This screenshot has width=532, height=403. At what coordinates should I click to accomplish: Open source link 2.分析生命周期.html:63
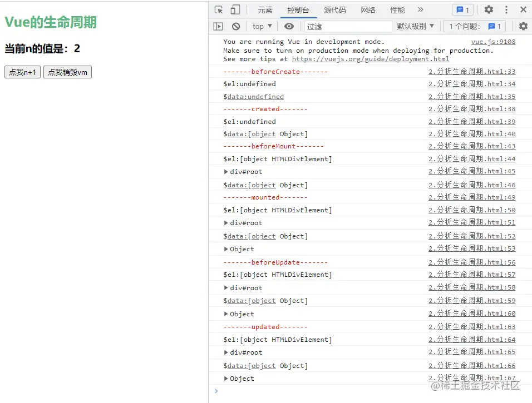tap(472, 327)
